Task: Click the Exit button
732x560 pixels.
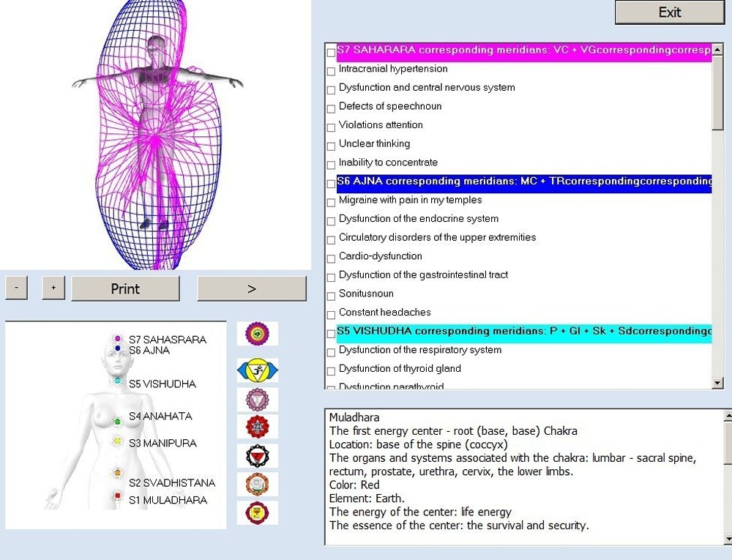Action: coord(668,12)
